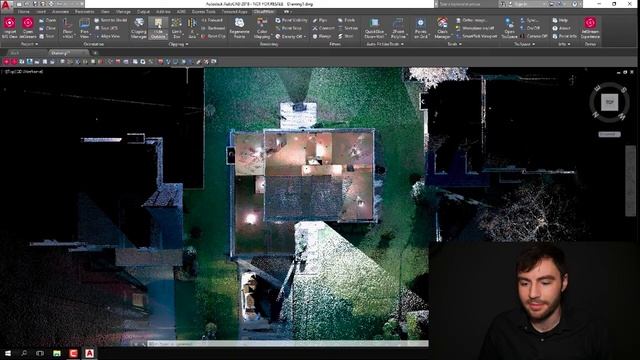
Task: Toggle the Camera Off option
Action: 534,36
